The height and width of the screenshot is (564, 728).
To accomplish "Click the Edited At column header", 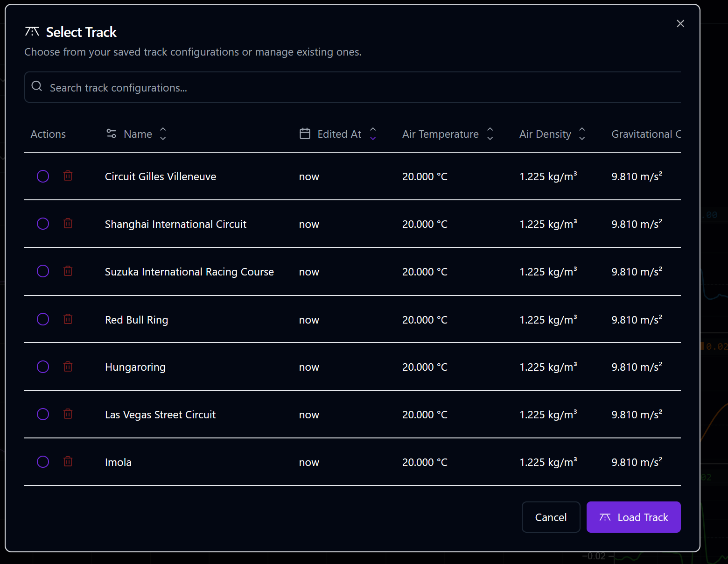I will 339,134.
